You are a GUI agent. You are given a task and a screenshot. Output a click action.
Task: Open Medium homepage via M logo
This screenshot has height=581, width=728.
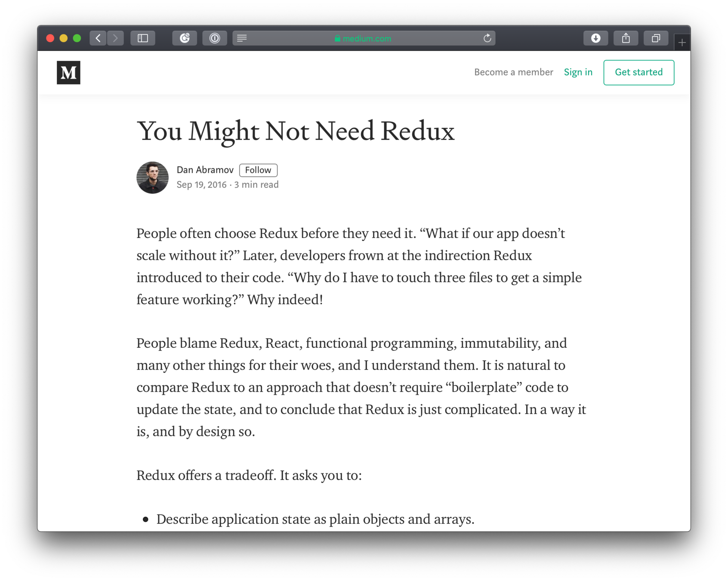(68, 72)
